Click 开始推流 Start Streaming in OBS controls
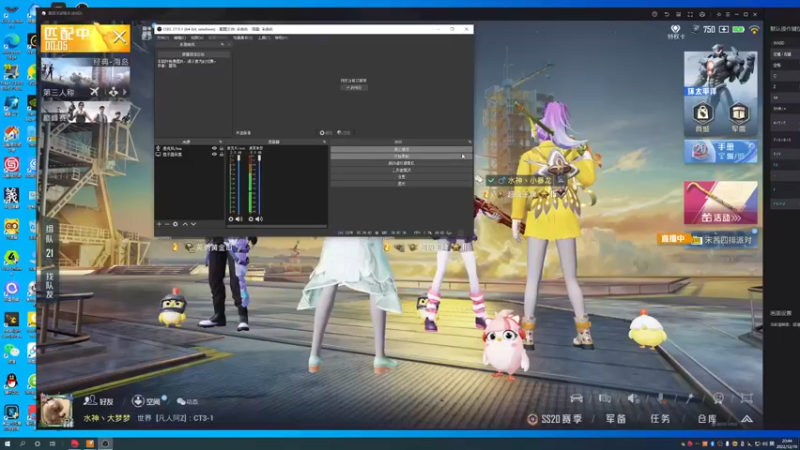Viewport: 800px width, 450px height. coord(401,149)
